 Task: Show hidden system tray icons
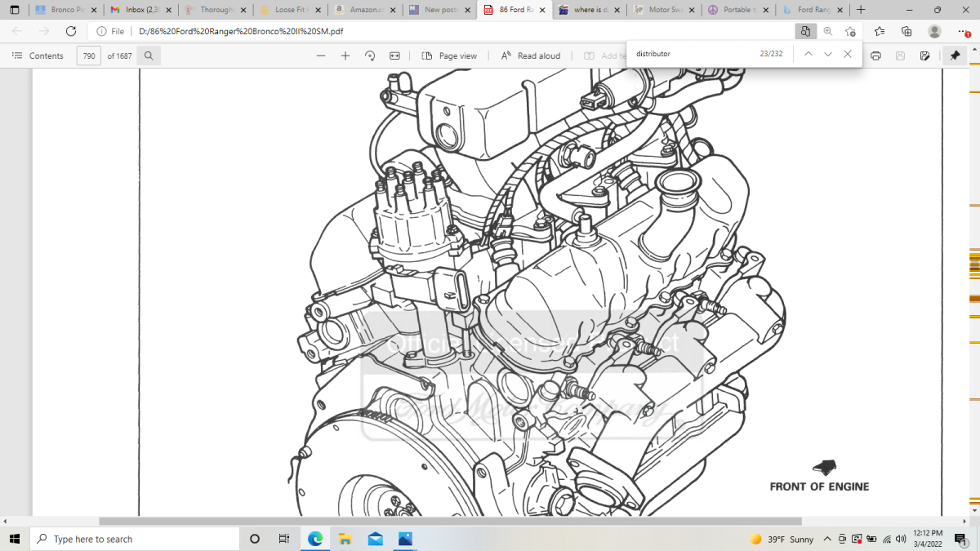point(827,539)
